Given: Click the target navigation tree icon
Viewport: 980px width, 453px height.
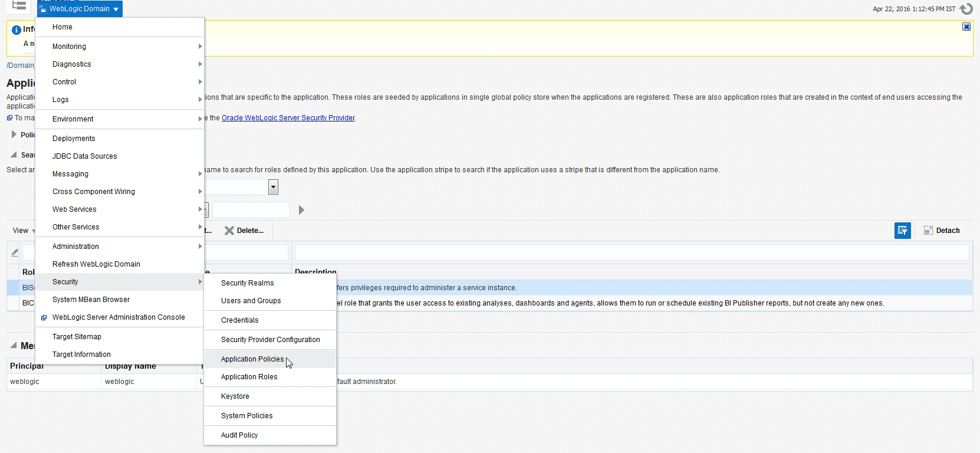Looking at the screenshot, I should point(19,6).
